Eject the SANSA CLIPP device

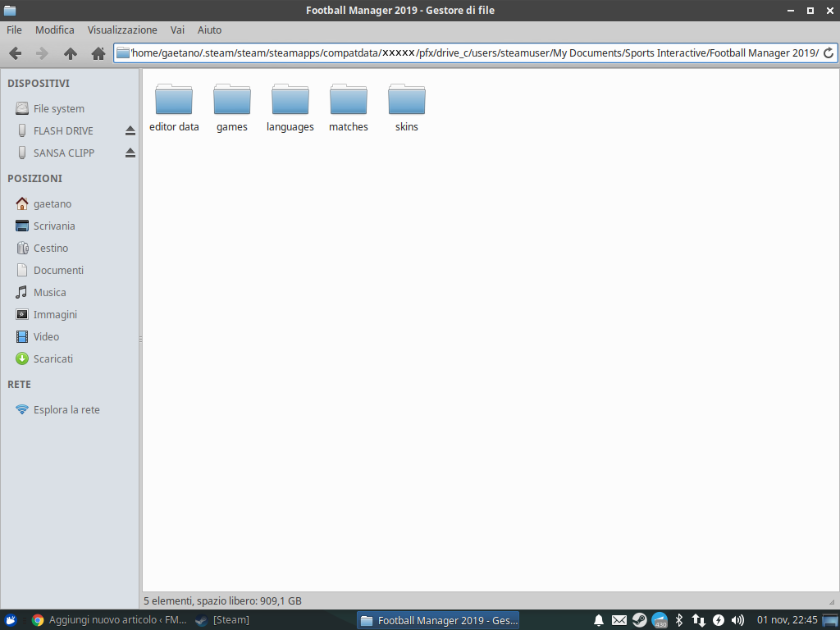[x=130, y=153]
